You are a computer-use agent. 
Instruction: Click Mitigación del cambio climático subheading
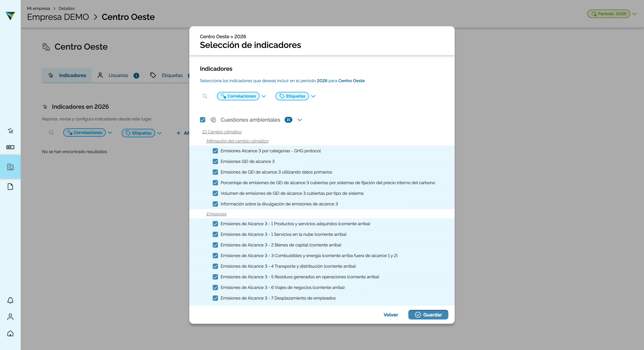(237, 141)
